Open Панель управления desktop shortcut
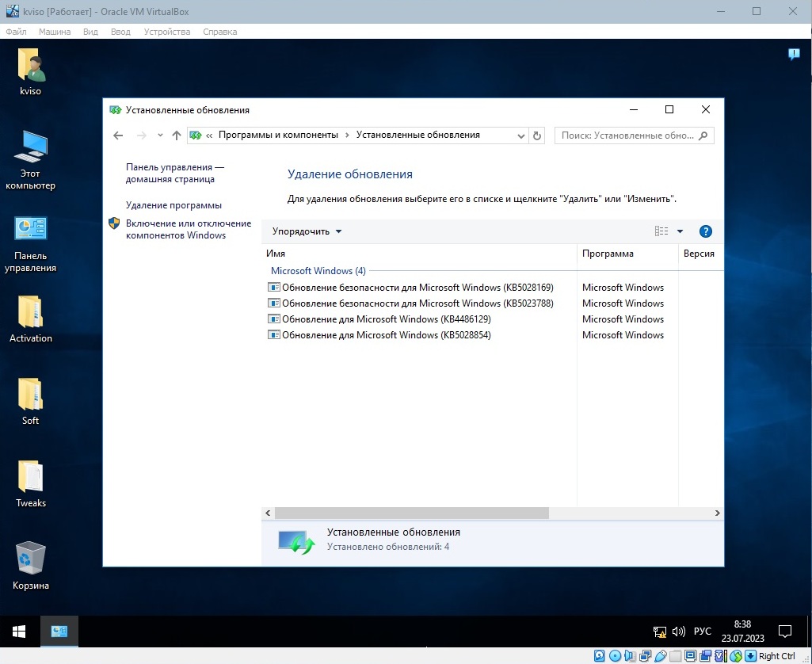Image resolution: width=812 pixels, height=664 pixels. [x=31, y=244]
